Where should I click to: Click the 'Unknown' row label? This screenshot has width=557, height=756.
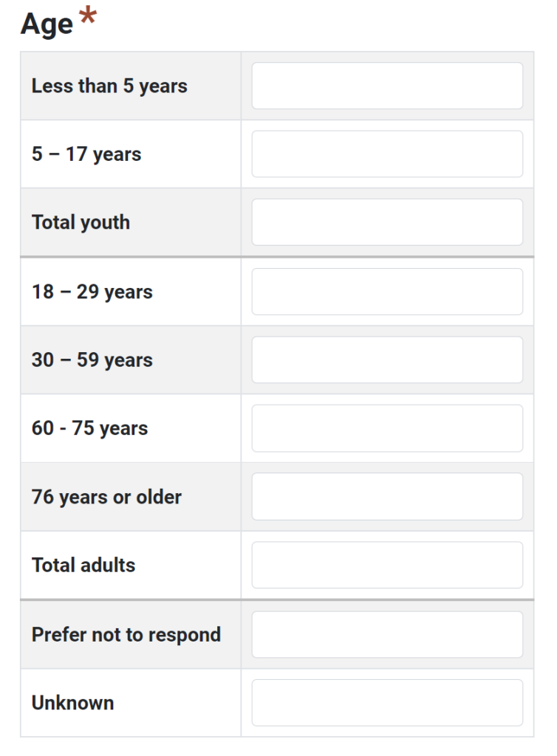click(x=72, y=703)
